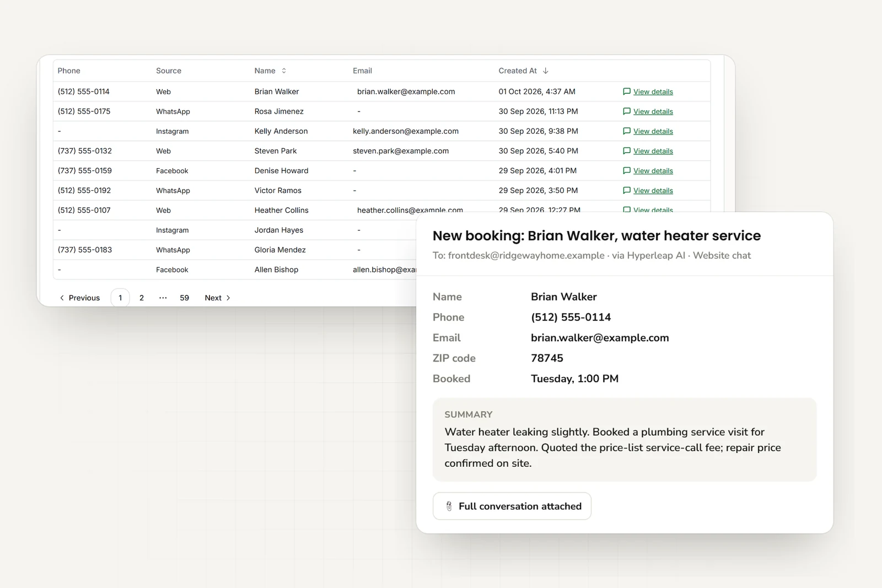
Task: Click phone (737) 555-0132 cell
Action: coord(85,151)
